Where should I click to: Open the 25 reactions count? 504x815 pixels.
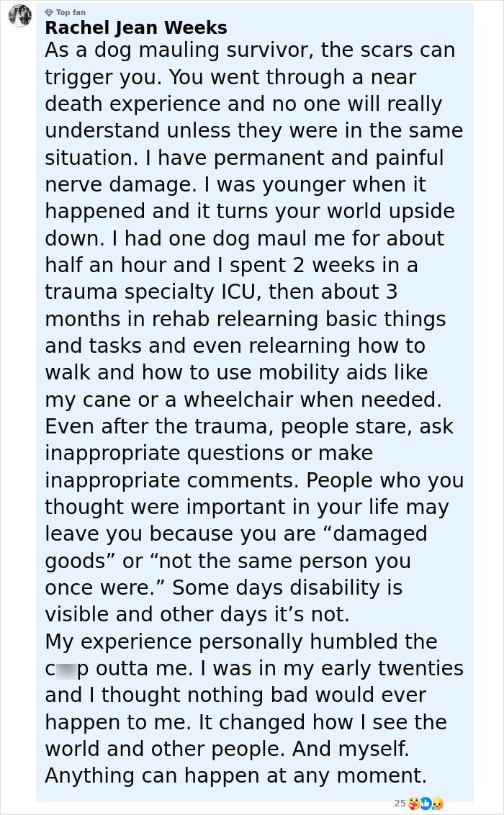(x=400, y=803)
